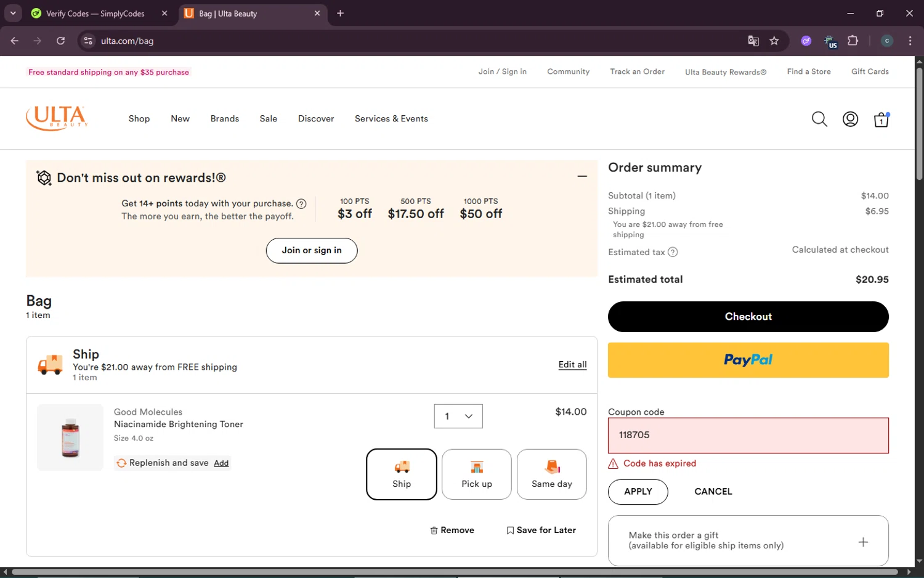Reload the current page

60,41
